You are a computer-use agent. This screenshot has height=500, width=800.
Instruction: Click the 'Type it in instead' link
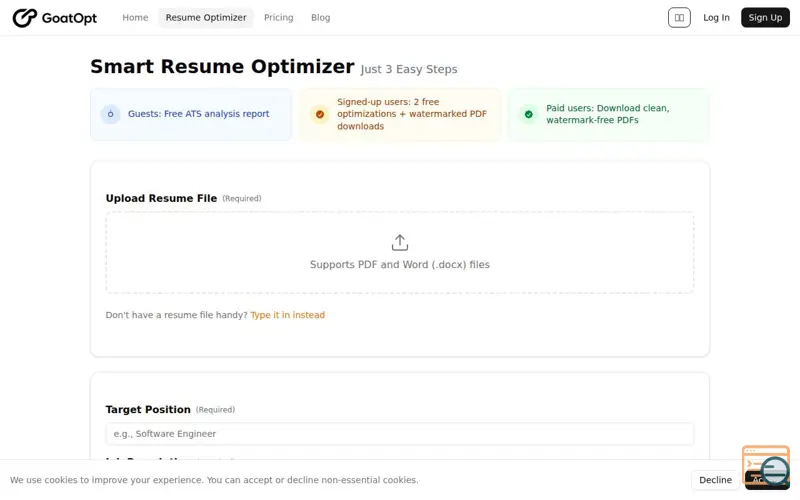(287, 315)
